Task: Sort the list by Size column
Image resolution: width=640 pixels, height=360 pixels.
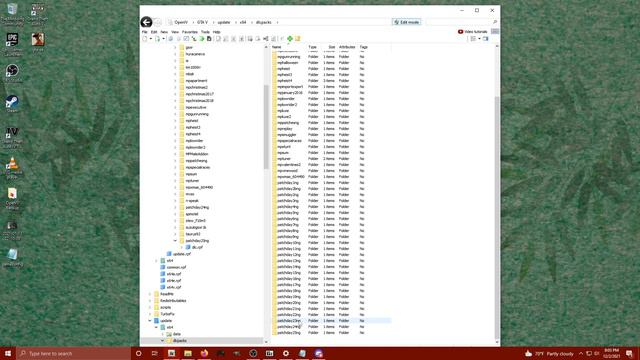Action: [x=331, y=47]
